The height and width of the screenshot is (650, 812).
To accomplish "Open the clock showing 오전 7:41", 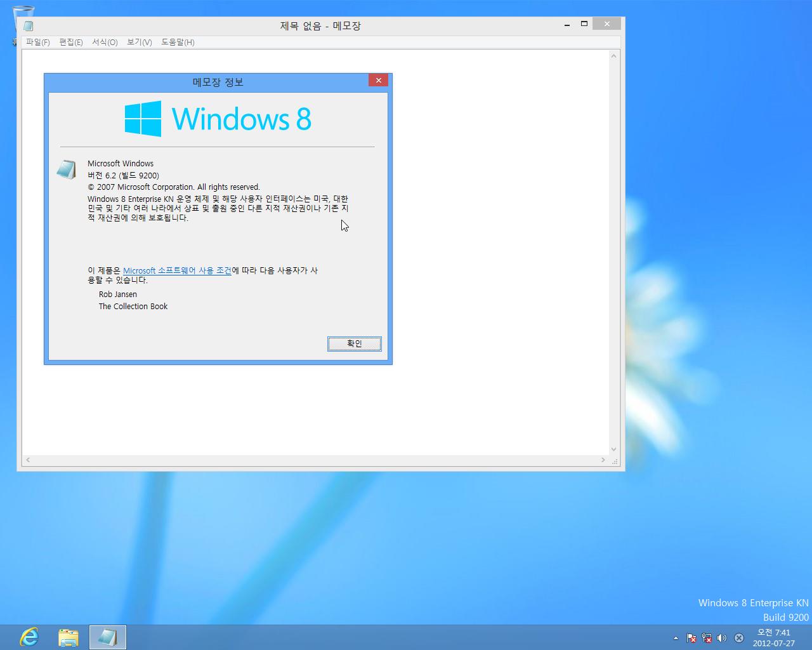I will 774,637.
